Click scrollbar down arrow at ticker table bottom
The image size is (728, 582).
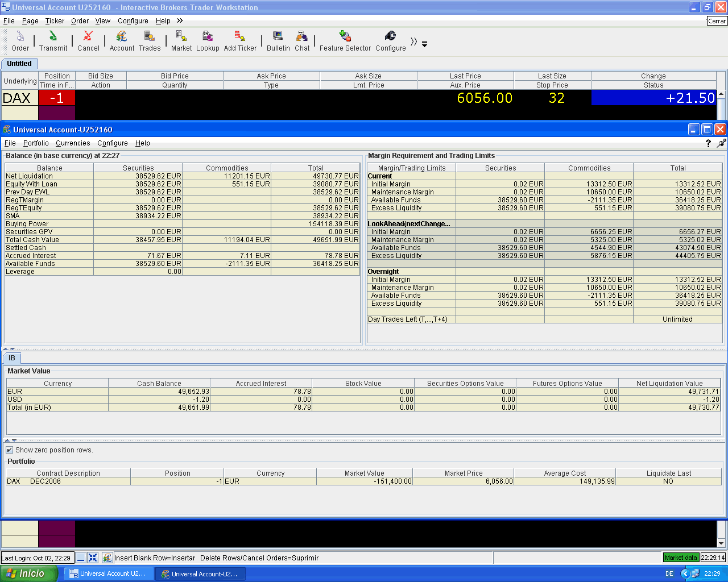click(721, 543)
